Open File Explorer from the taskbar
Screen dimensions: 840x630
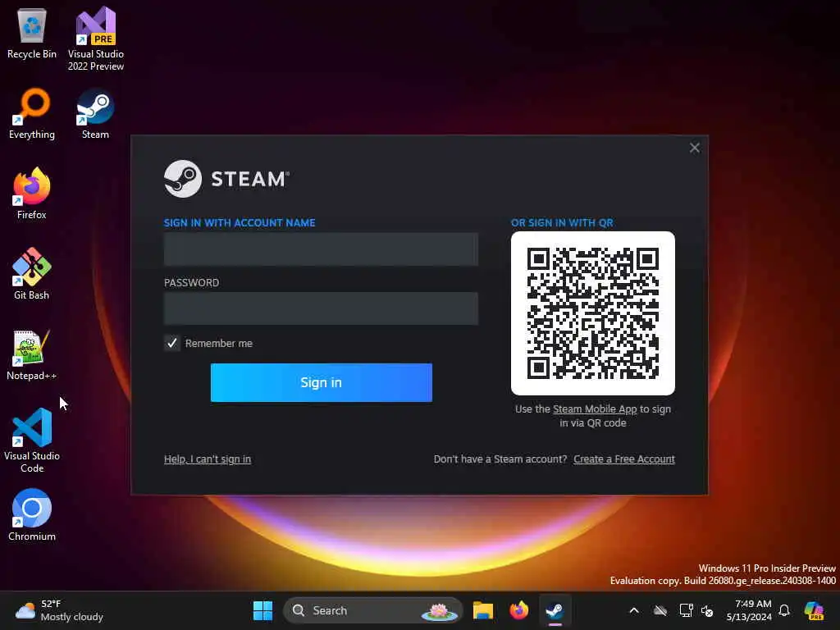tap(482, 610)
